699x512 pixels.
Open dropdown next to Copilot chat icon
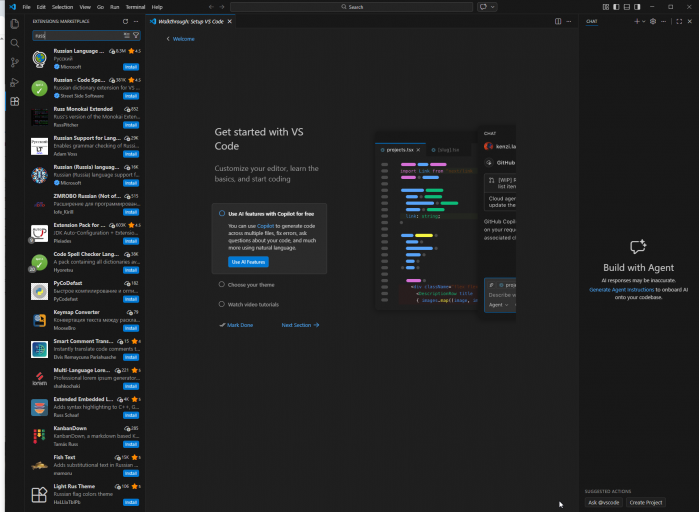pos(493,7)
